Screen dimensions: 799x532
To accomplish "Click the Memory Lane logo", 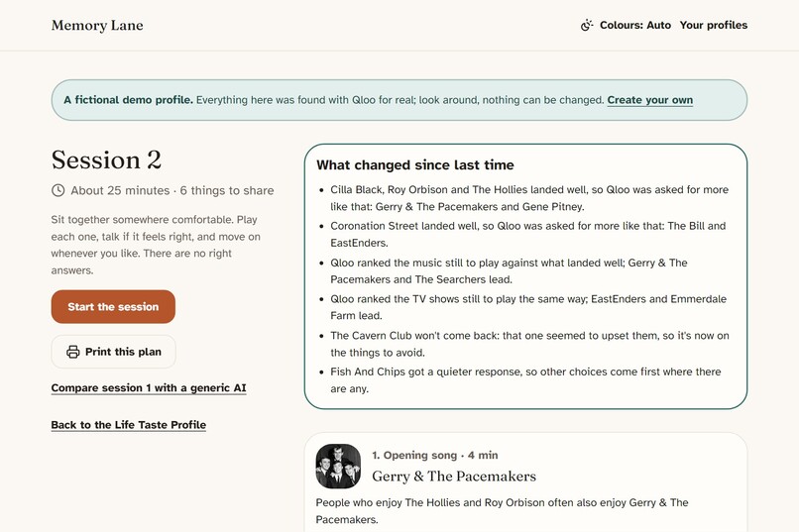I will point(97,26).
